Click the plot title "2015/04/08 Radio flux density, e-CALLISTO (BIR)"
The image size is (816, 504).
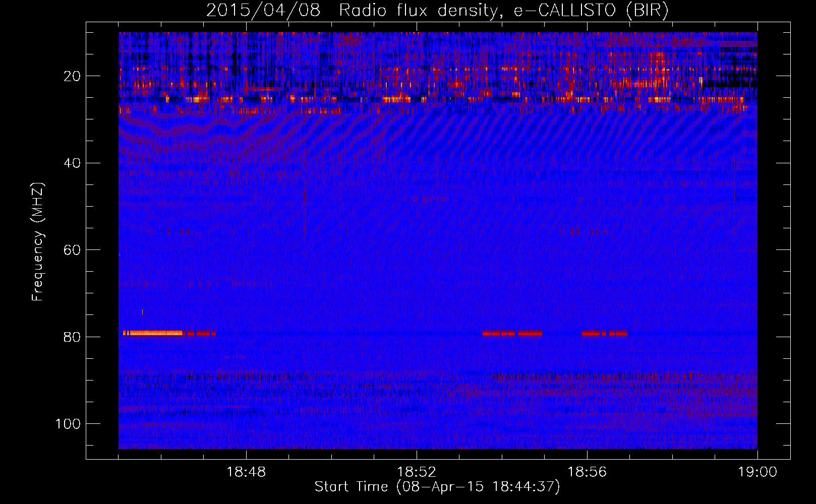(437, 10)
